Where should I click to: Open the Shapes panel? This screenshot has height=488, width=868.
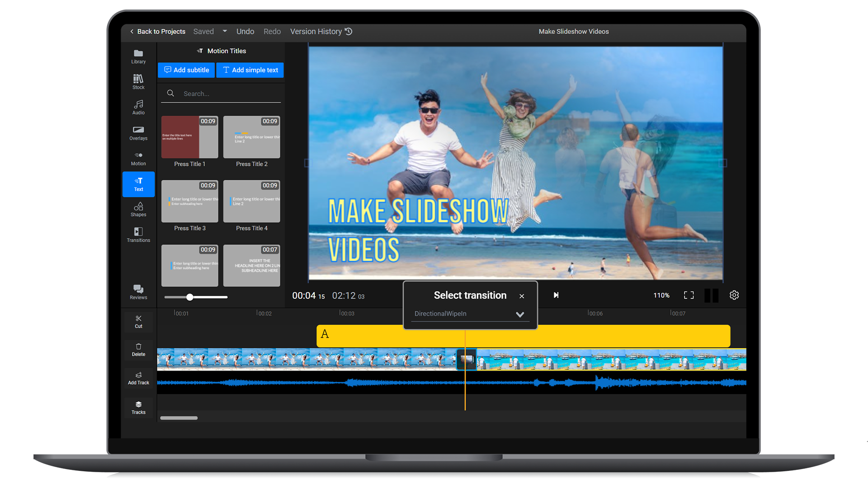138,210
